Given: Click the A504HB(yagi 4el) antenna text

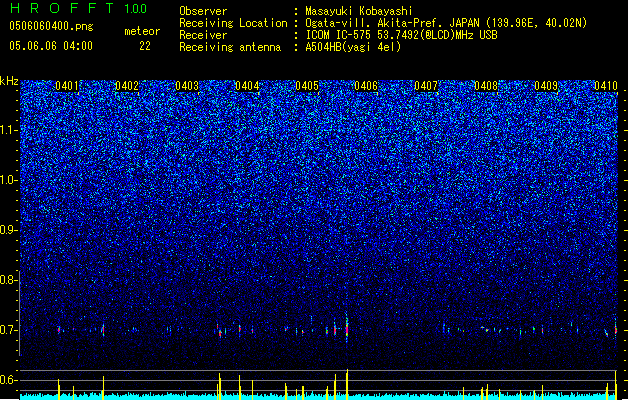Looking at the screenshot, I should click(x=353, y=47).
